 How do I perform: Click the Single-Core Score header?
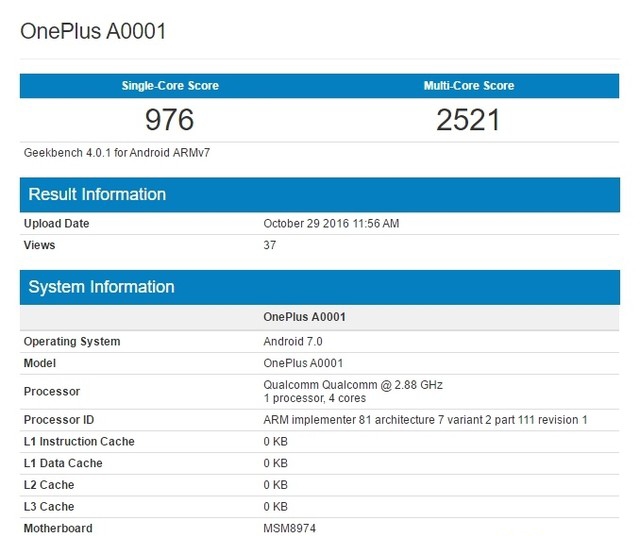[x=170, y=86]
